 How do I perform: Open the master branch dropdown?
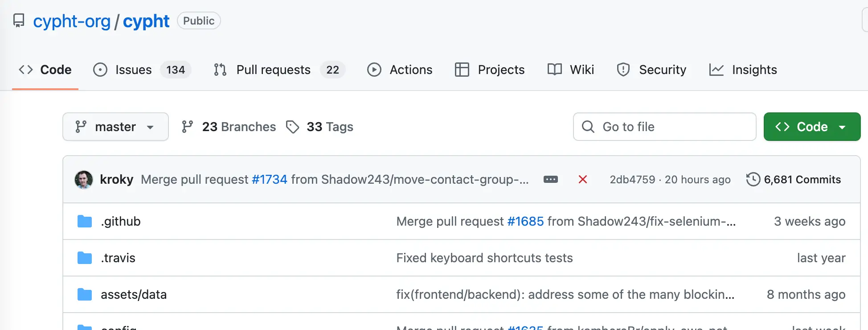point(115,127)
